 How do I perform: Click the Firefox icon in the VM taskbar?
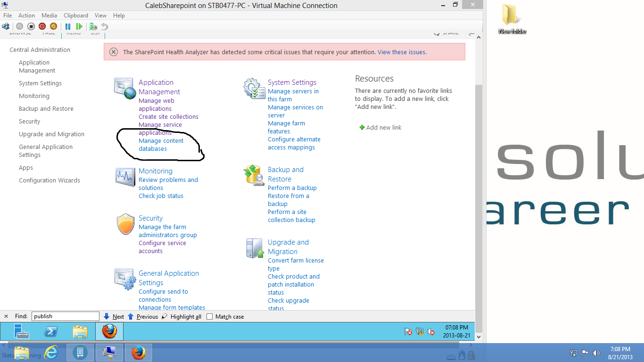pyautogui.click(x=109, y=331)
